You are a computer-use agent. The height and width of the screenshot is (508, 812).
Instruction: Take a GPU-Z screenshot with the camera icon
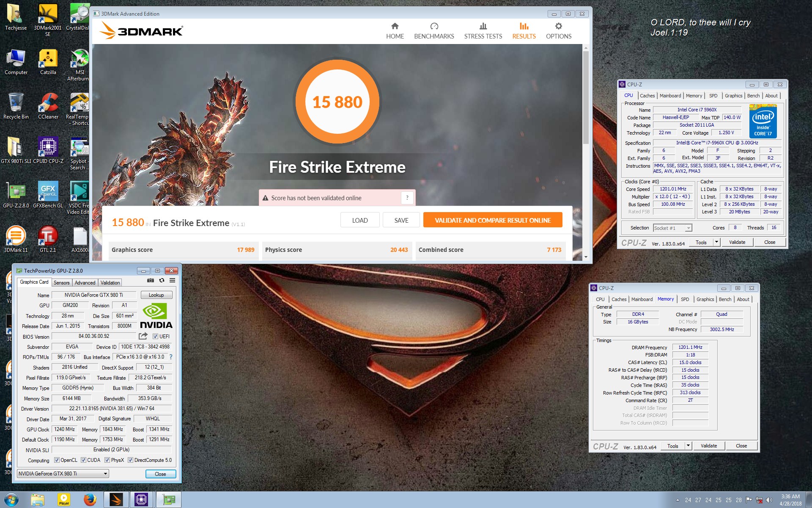click(151, 280)
